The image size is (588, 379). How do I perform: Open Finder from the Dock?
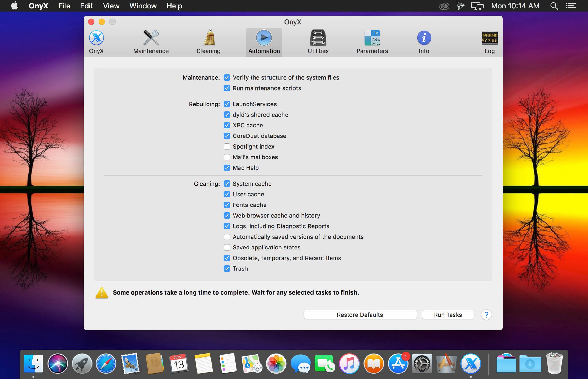pyautogui.click(x=33, y=363)
